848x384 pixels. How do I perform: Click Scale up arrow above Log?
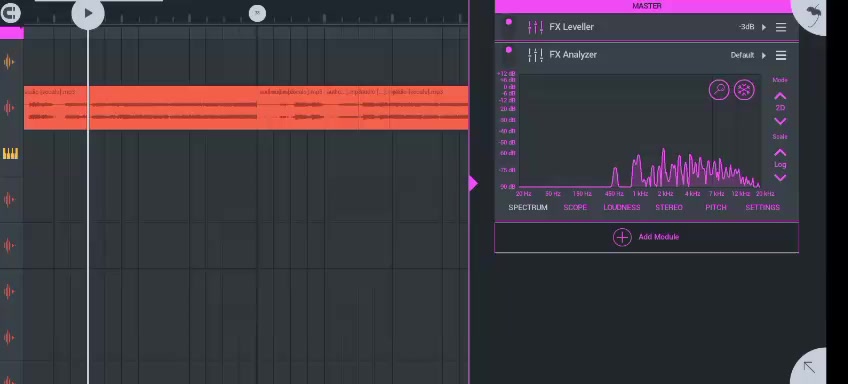[780, 153]
